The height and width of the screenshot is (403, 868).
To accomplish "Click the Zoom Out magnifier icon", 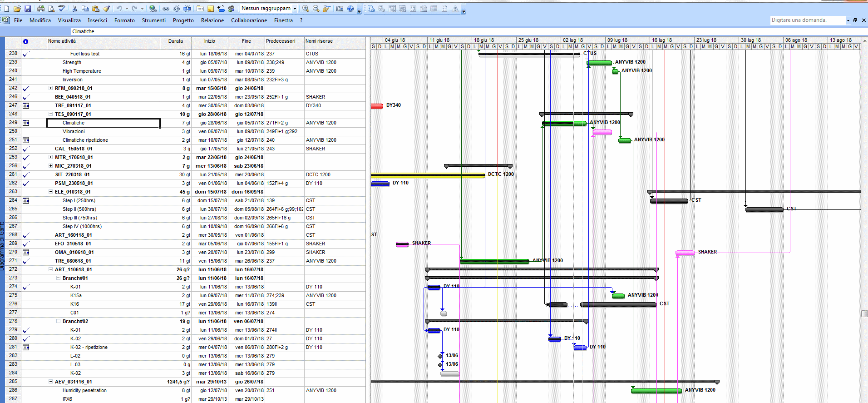I will pyautogui.click(x=316, y=9).
